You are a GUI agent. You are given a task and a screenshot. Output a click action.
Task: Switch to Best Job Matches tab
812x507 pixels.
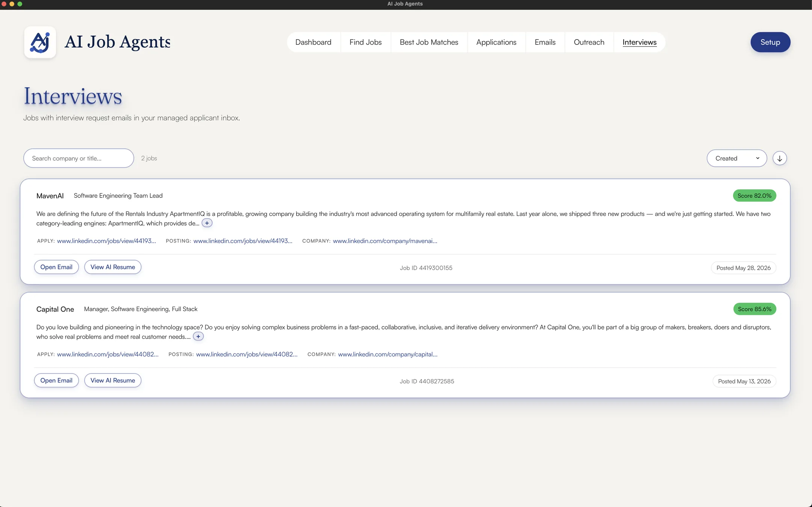[x=429, y=42]
